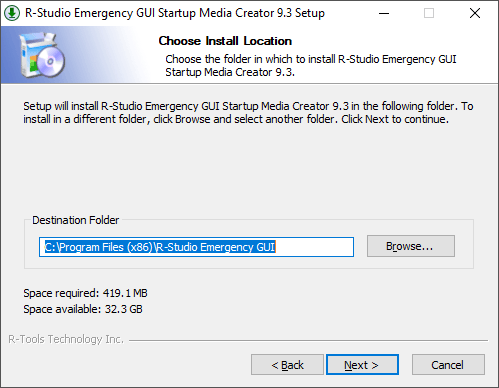Click the header subtitle about choosing the folder
Image resolution: width=499 pixels, height=388 pixels.
point(311,65)
